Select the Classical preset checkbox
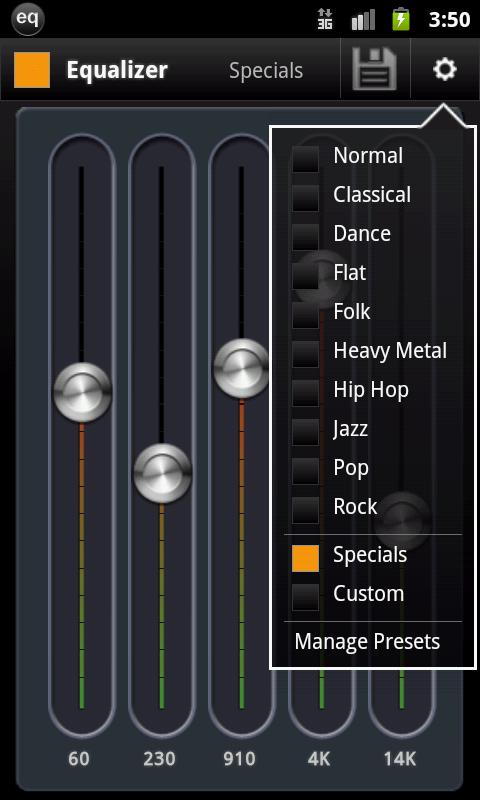480x800 pixels. (306, 197)
